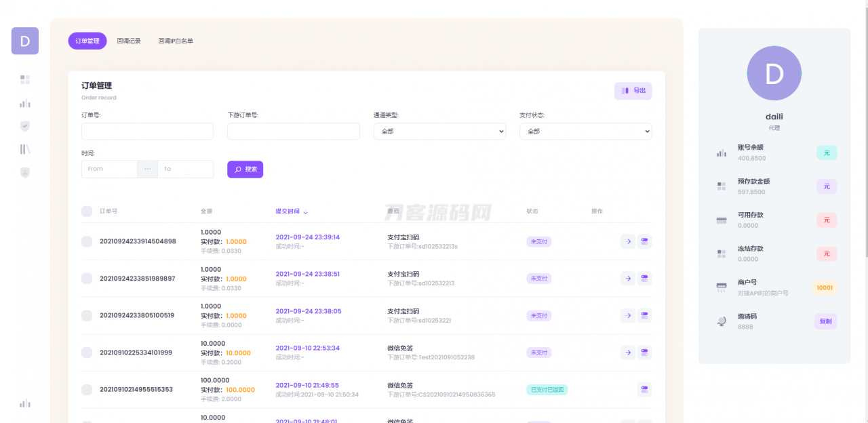Click the export icon on the 导出 button

tap(625, 90)
